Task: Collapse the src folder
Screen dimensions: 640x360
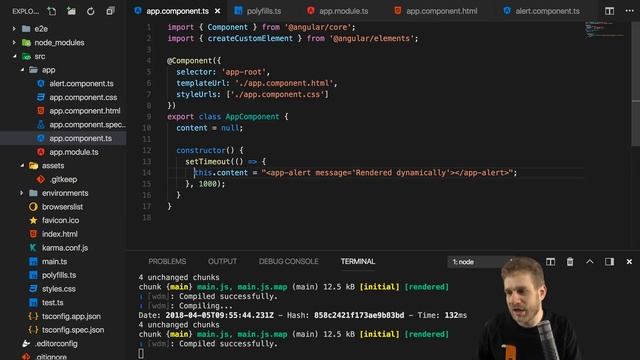Action: click(x=14, y=56)
